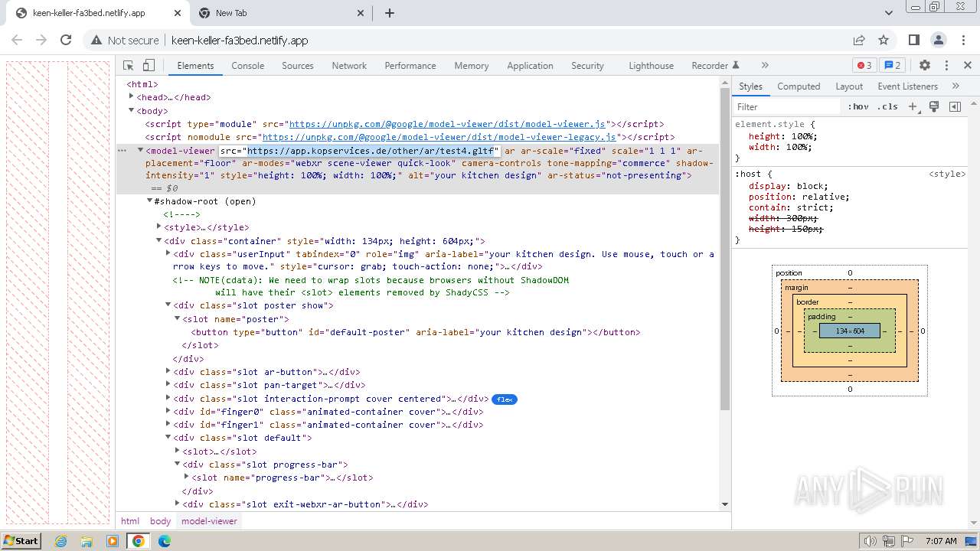Open the Recorder tab
The image size is (980, 551).
point(715,66)
